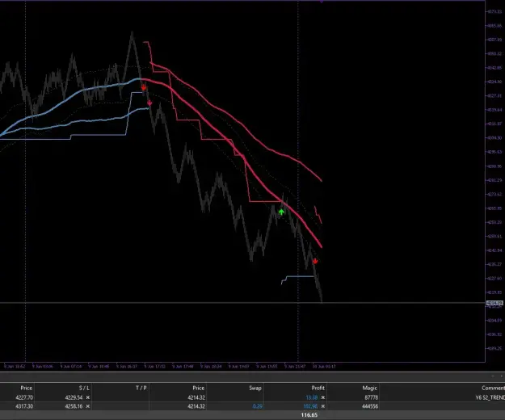Remove stop loss 4258.16 via its x icon
This screenshot has width=505, height=420.
[x=87, y=406]
